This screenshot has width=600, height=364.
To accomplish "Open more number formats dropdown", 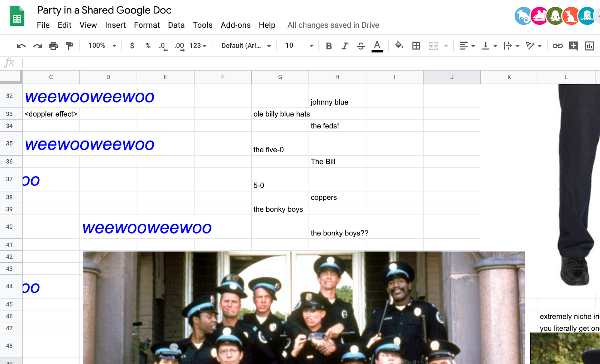I will pyautogui.click(x=198, y=46).
